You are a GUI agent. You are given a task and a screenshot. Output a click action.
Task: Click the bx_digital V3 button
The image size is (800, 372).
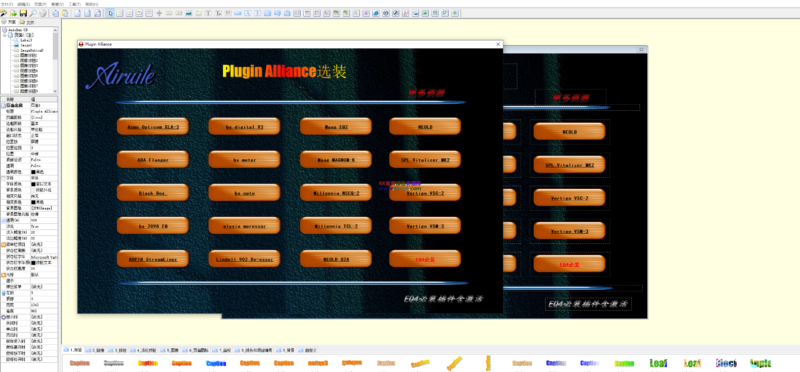(x=244, y=126)
